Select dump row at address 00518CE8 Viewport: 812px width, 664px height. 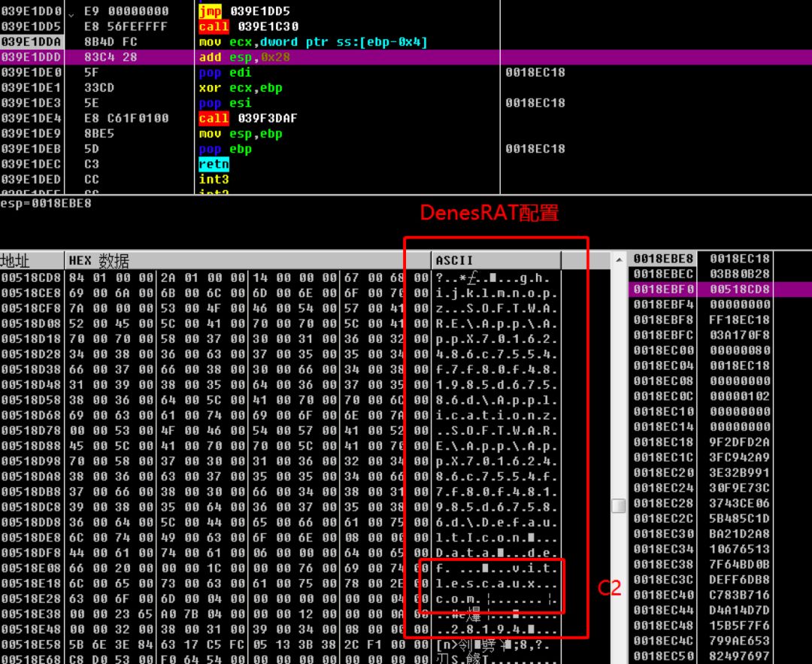pos(280,293)
